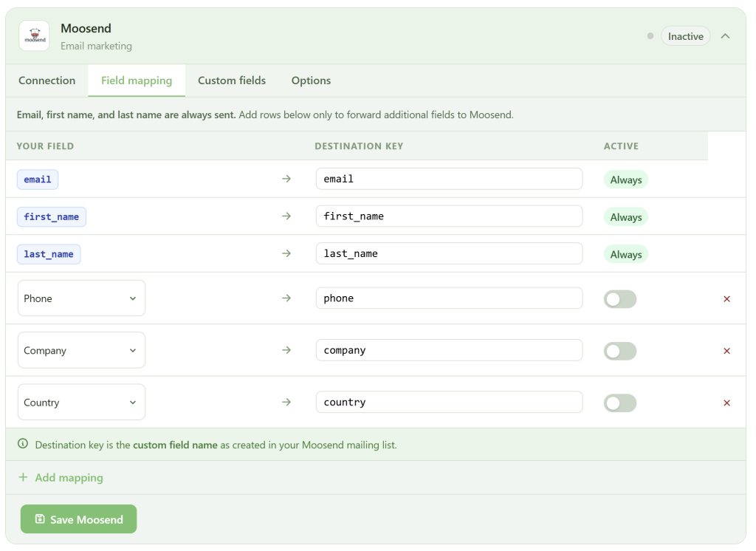
Task: Click the arrow icon in first_name row
Action: pos(286,216)
